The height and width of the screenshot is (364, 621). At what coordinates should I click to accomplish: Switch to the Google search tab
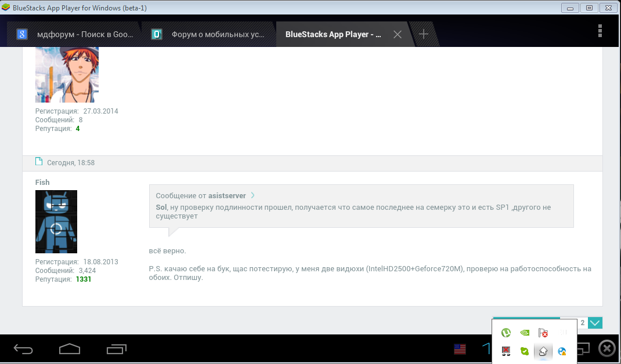coord(75,34)
